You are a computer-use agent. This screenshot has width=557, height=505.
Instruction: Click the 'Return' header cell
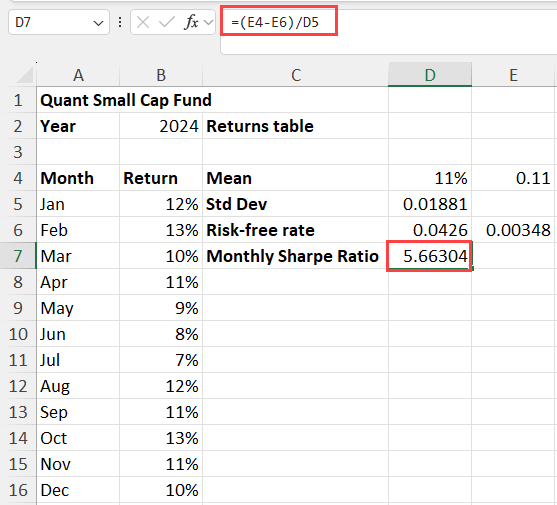click(x=161, y=178)
